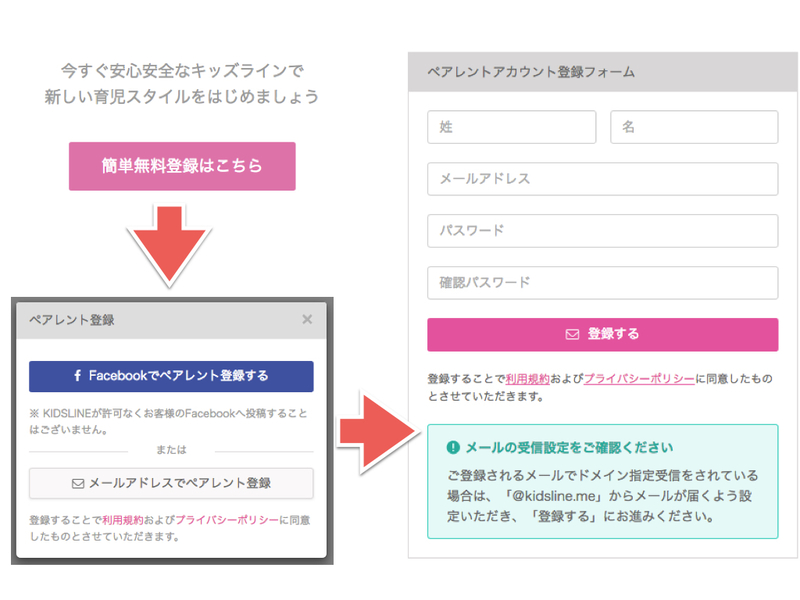Select メールアドレスでペアレント登録 button
Viewport: 800px width, 600px height.
coord(171,483)
